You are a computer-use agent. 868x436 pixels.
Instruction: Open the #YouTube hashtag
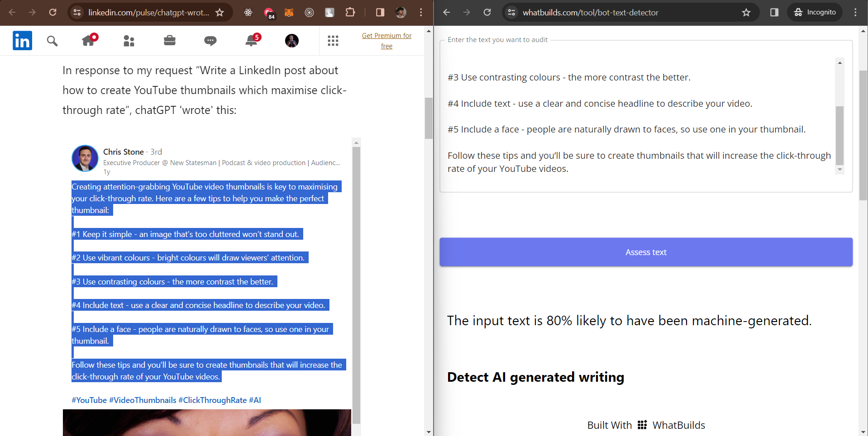click(89, 400)
